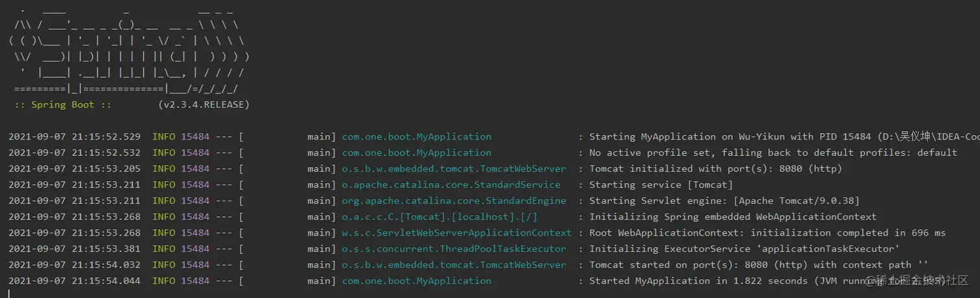Click the o.s.s.concurrent.ThreadPoolTaskExecutor logger name
Image resolution: width=980 pixels, height=298 pixels.
[454, 249]
